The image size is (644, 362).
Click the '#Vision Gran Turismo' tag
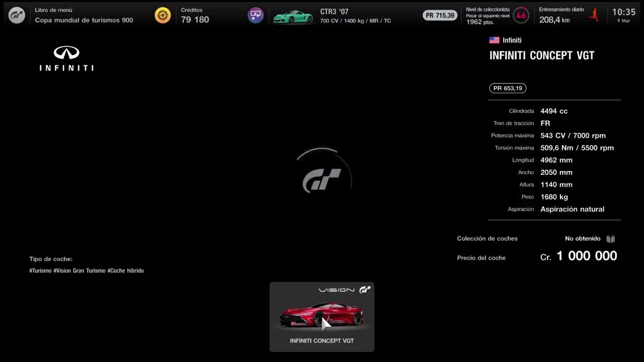[x=79, y=270]
